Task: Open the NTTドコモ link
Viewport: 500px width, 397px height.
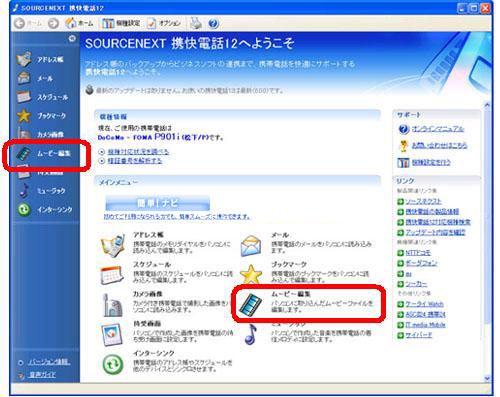Action: click(x=418, y=253)
